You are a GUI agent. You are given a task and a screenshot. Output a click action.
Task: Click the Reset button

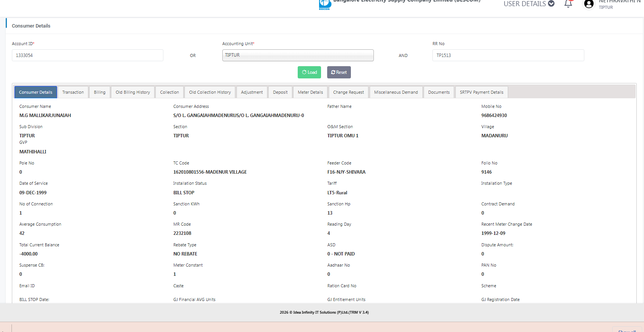(x=339, y=72)
